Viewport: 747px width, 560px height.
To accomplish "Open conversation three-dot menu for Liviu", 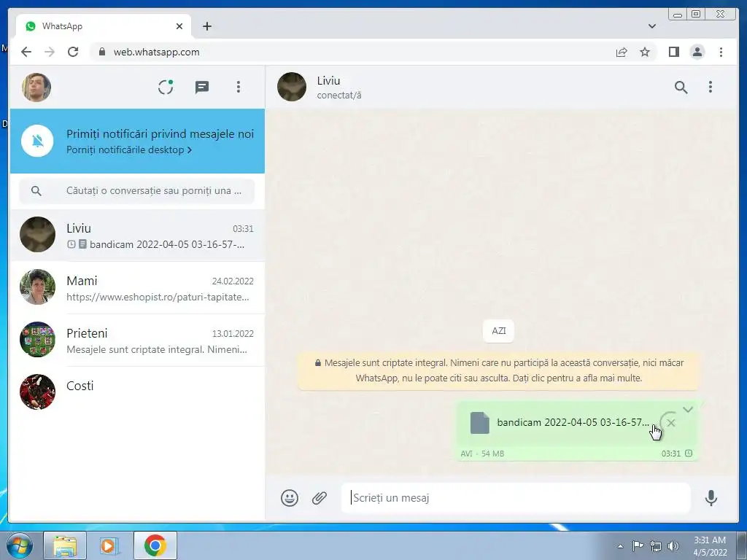I will click(711, 87).
